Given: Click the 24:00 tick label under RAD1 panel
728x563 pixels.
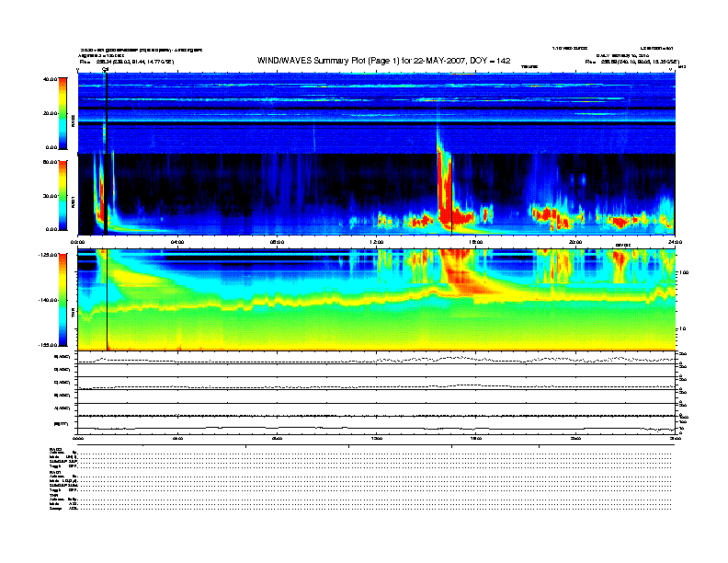Looking at the screenshot, I should coord(675,242).
